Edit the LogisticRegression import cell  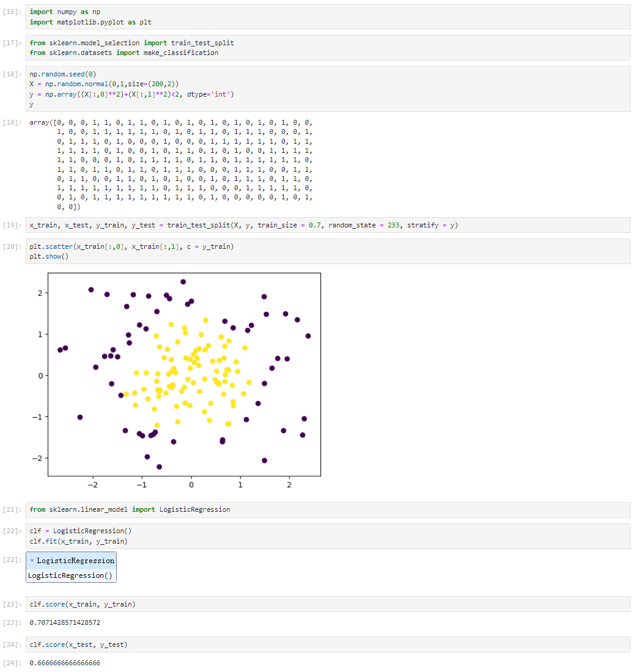pos(328,509)
